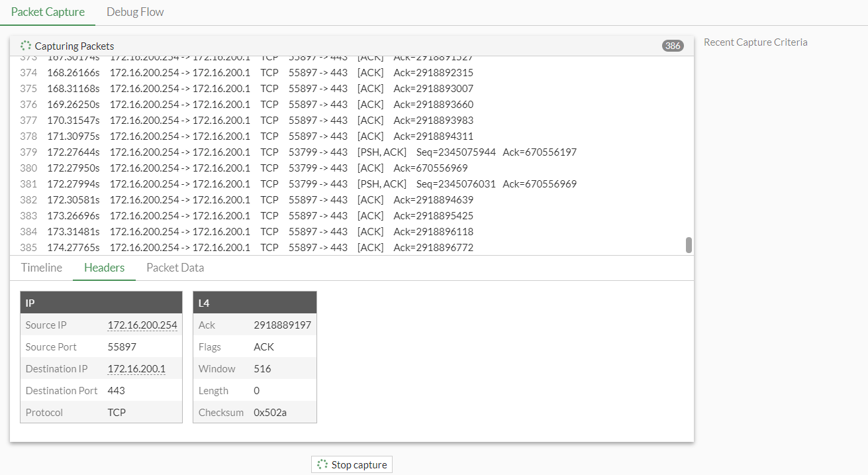
Task: Click Checksum value 0x502a
Action: 270,412
